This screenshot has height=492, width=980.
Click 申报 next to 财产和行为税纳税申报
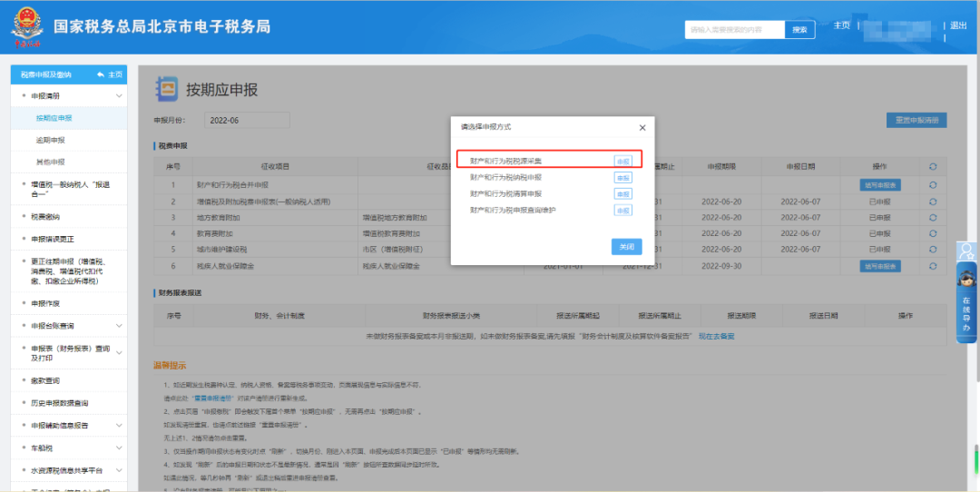click(623, 178)
